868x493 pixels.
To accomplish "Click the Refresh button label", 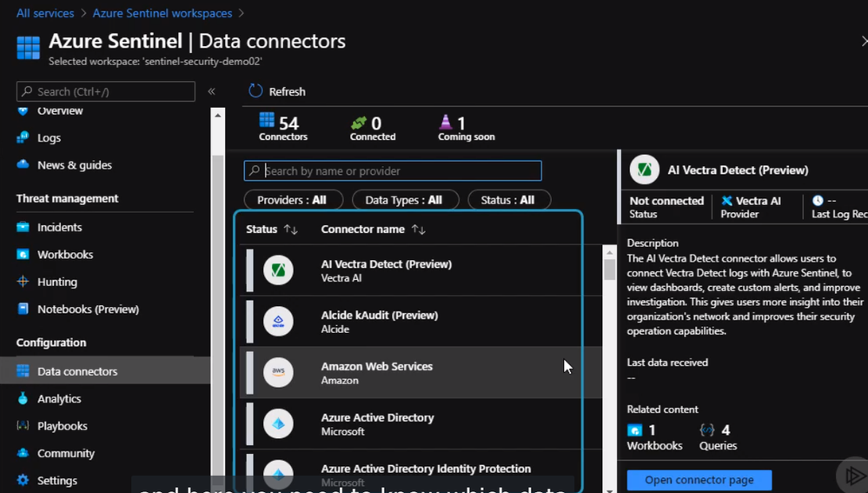I will coord(287,91).
